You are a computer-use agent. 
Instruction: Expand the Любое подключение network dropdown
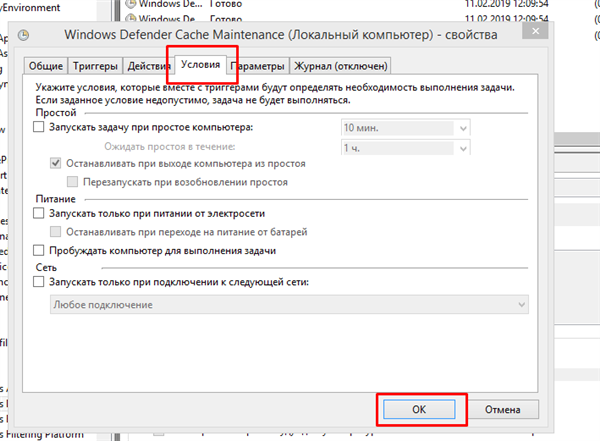pos(289,305)
